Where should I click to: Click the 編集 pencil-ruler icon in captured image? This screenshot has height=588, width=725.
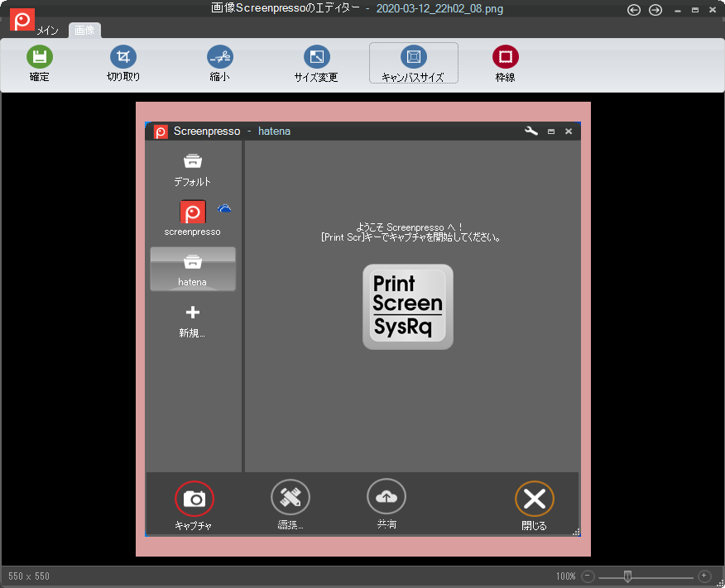click(x=290, y=498)
